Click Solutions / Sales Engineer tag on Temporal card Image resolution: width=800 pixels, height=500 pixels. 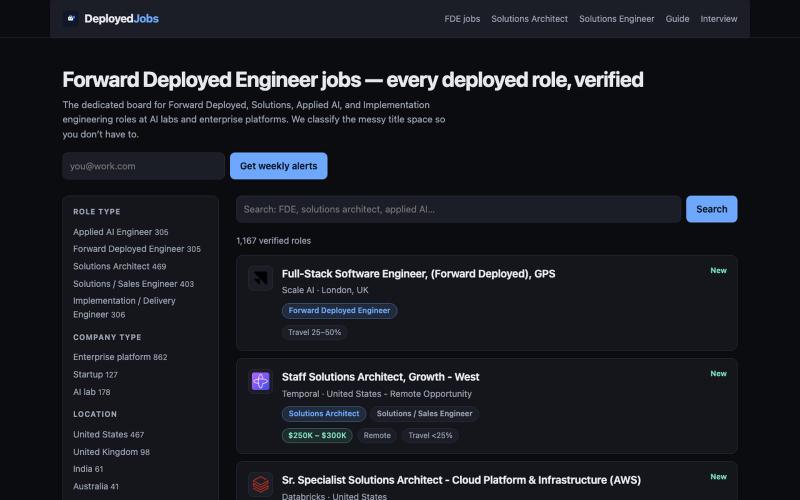(424, 414)
